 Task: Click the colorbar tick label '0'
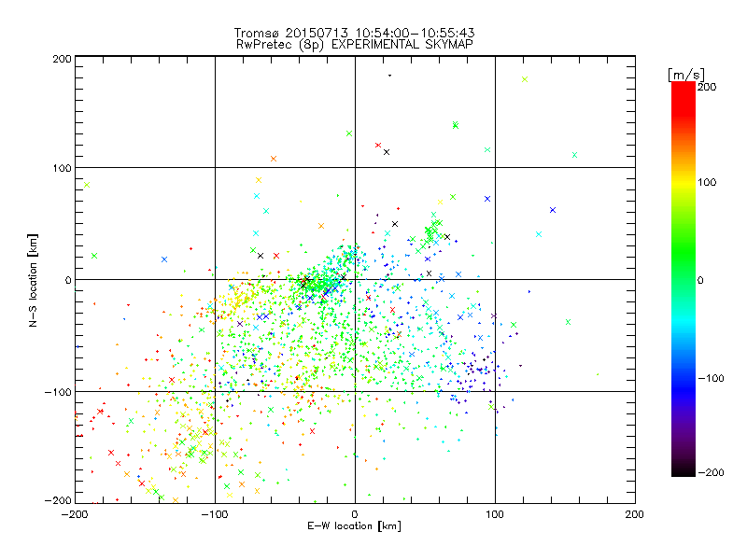pyautogui.click(x=699, y=280)
